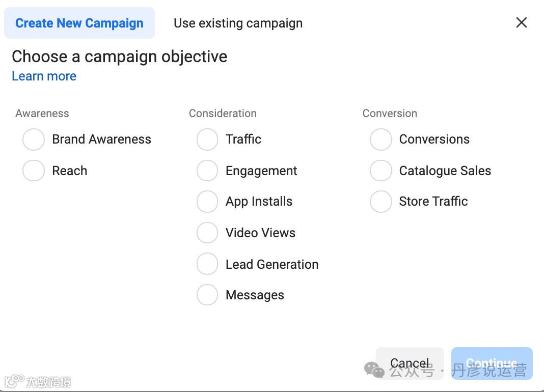Screen dimensions: 544x392
Task: Click the Continue button
Action: [x=492, y=363]
